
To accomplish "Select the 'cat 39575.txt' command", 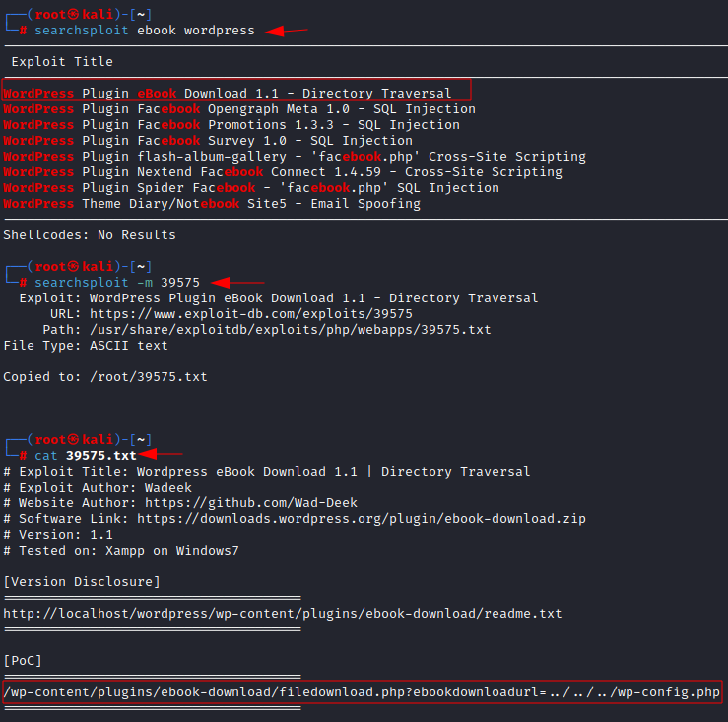I will point(86,456).
